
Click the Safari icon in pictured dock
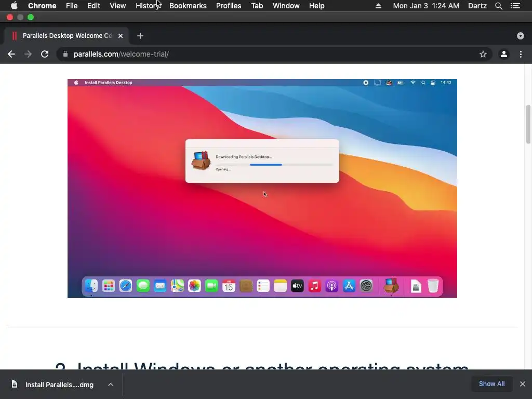coord(126,286)
